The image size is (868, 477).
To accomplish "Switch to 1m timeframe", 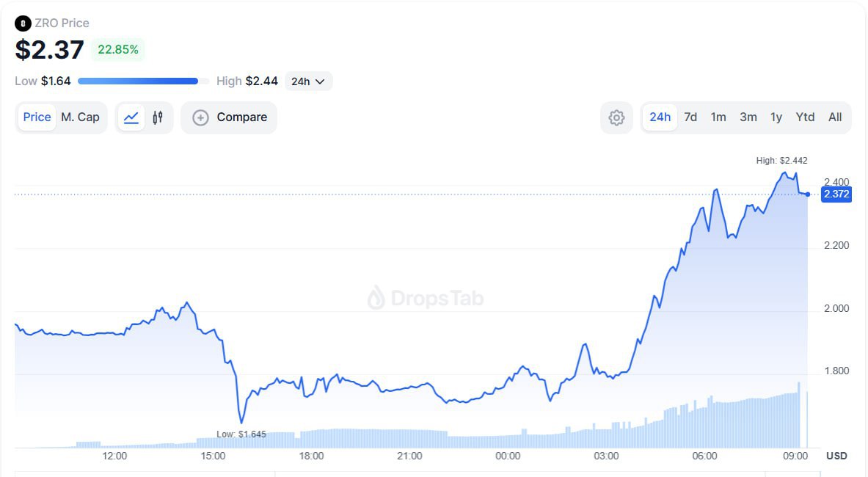I will coord(718,117).
